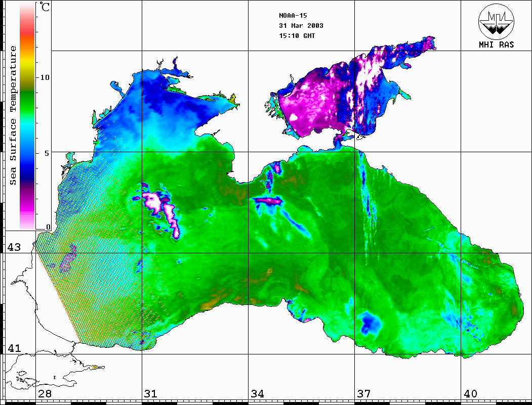The width and height of the screenshot is (532, 405).
Task: Click the MHI RAS logo emblem
Action: click(497, 21)
